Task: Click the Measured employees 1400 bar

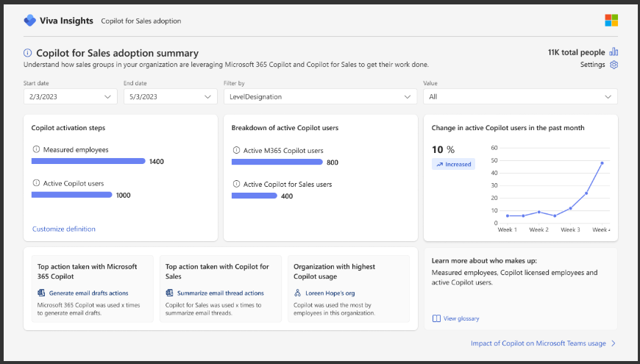Action: pos(88,161)
